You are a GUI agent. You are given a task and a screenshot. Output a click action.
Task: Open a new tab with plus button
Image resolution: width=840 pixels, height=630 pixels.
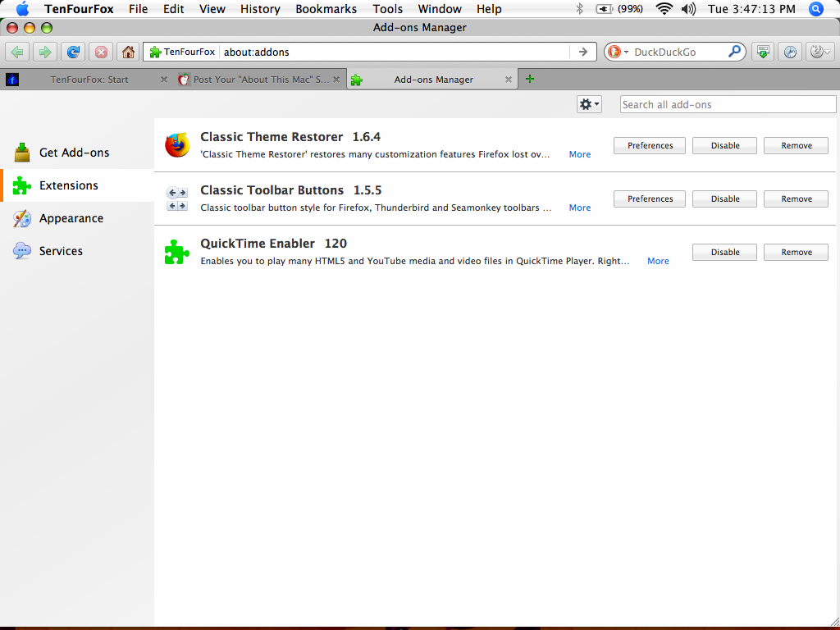click(530, 79)
